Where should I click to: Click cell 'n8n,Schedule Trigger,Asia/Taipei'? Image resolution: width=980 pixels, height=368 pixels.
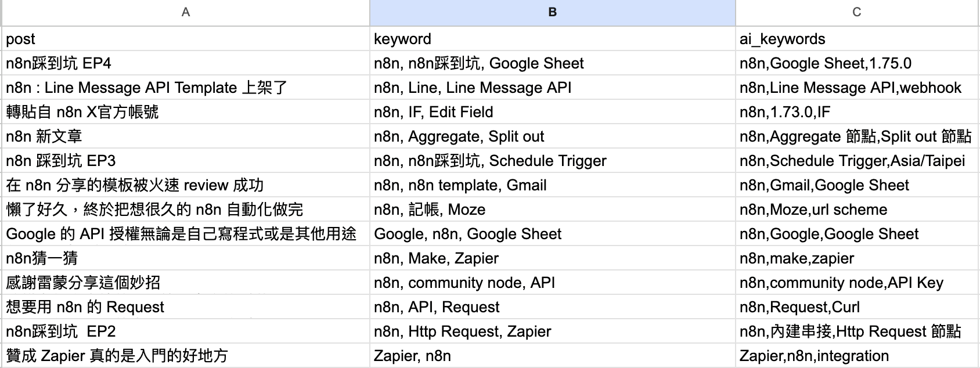coord(856,161)
